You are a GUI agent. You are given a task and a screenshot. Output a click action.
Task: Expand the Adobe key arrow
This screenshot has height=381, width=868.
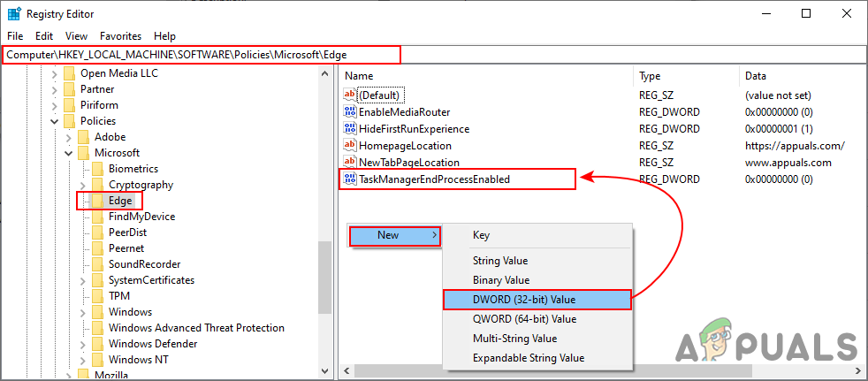(x=69, y=137)
